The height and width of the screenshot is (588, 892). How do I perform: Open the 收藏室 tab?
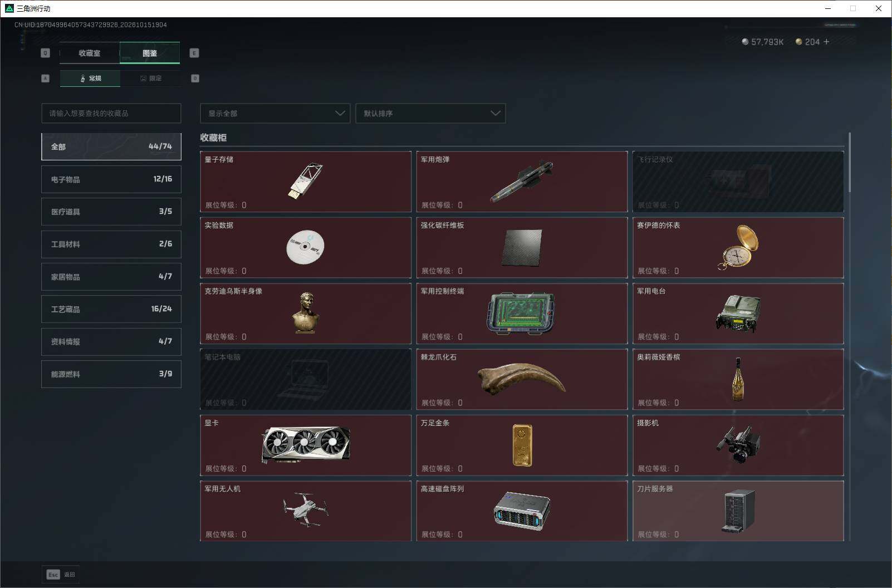pos(90,53)
